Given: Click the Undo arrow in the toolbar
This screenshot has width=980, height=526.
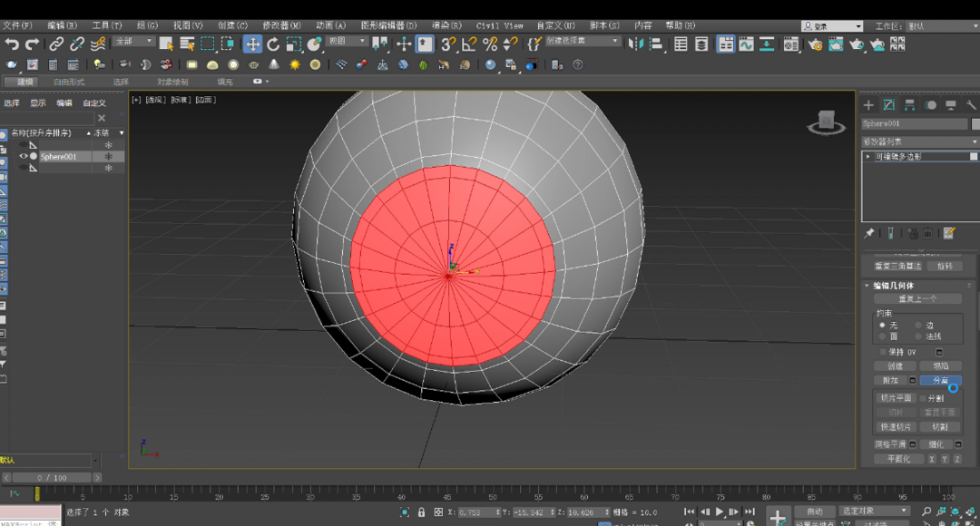Looking at the screenshot, I should 12,44.
